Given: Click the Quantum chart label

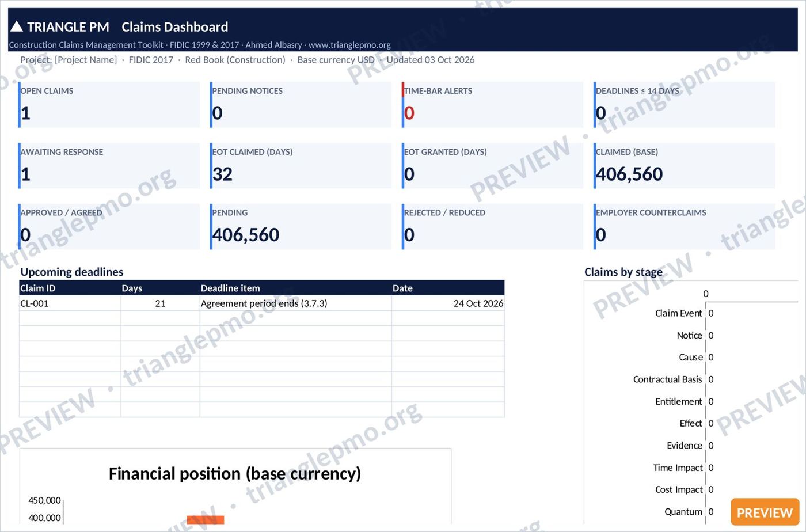Looking at the screenshot, I should tap(683, 511).
